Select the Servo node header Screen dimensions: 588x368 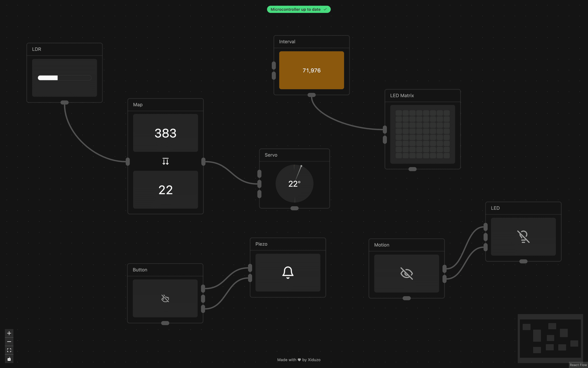294,155
